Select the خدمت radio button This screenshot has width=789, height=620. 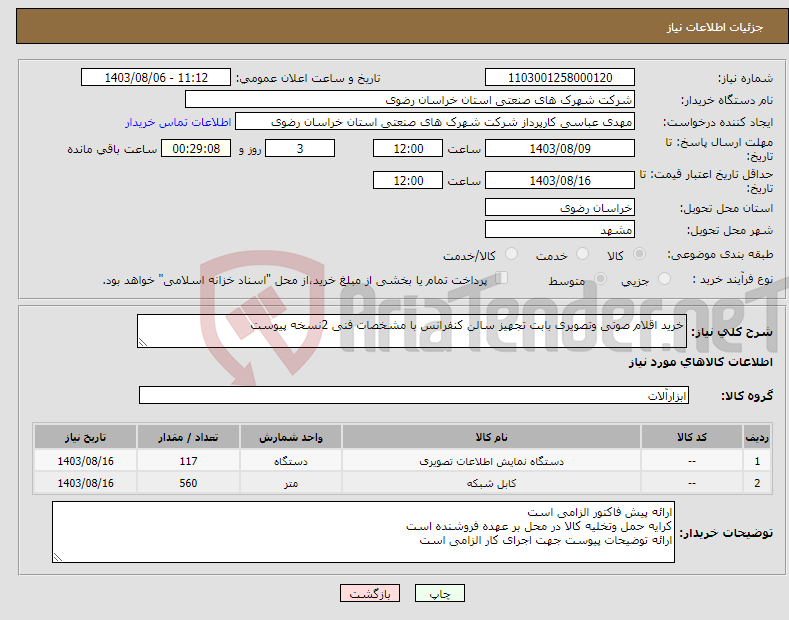tap(582, 254)
